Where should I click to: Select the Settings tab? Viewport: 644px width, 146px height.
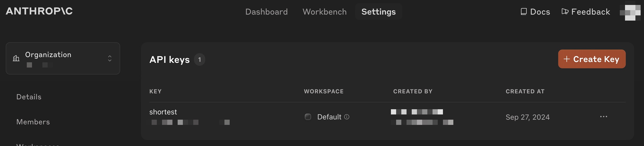pyautogui.click(x=378, y=12)
